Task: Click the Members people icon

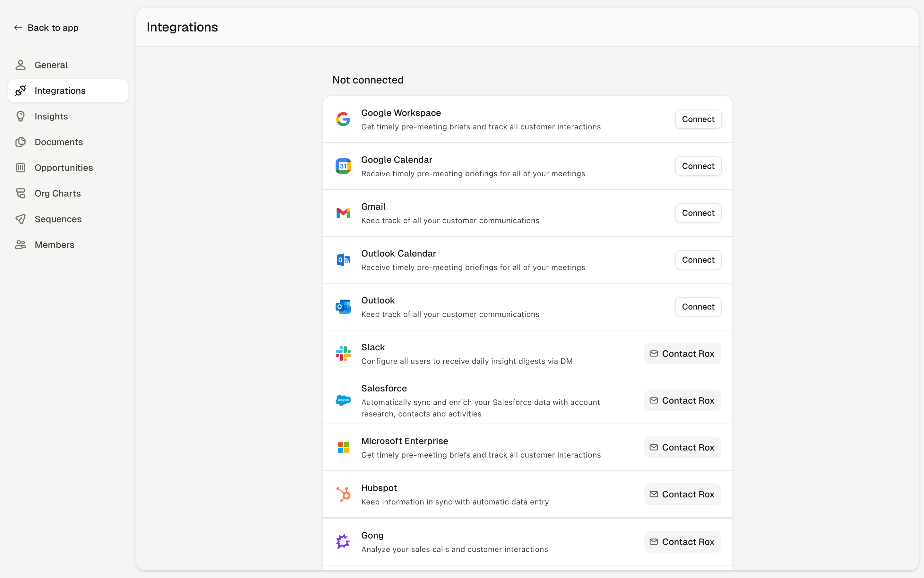Action: click(x=21, y=245)
